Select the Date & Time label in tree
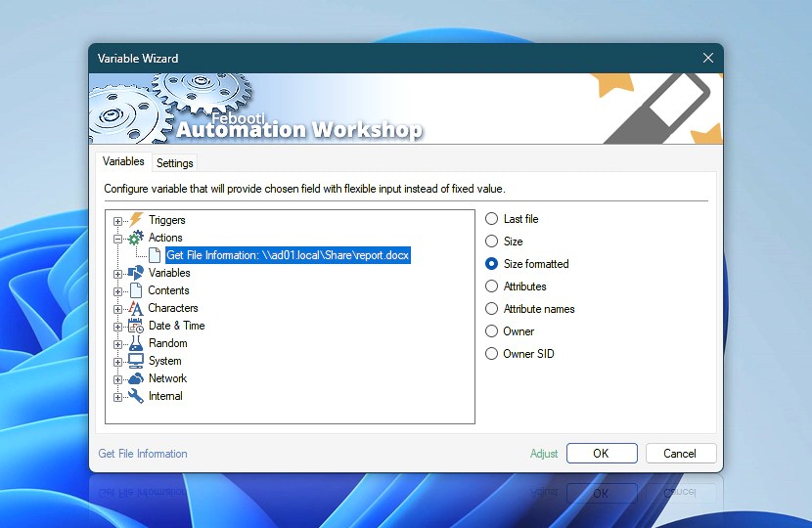This screenshot has height=528, width=812. [177, 326]
